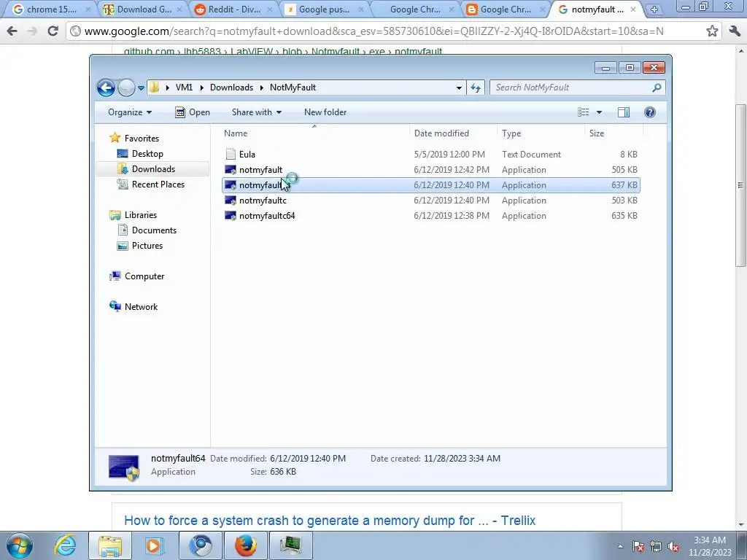Open recent locations dropdown next to Explorer arrows
The width and height of the screenshot is (747, 560).
point(141,88)
